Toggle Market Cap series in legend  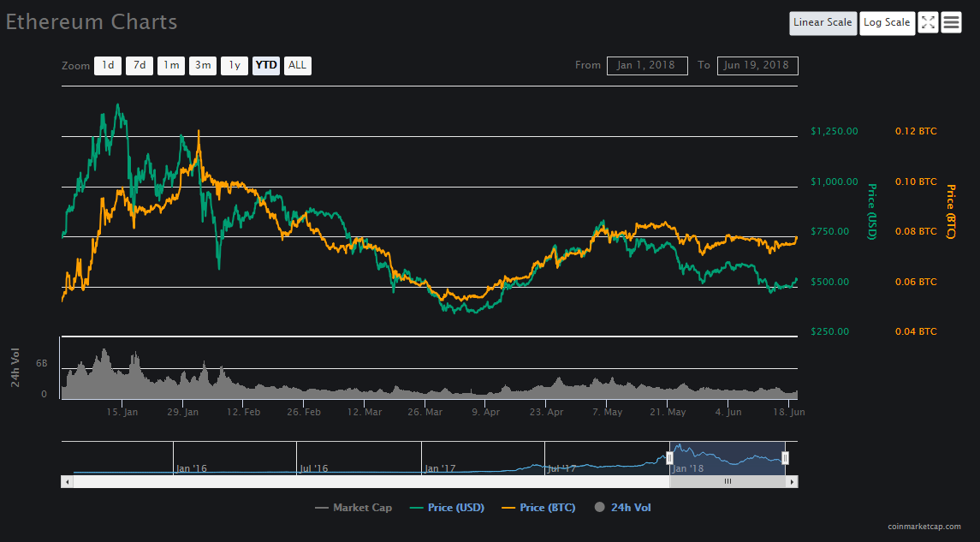click(353, 508)
